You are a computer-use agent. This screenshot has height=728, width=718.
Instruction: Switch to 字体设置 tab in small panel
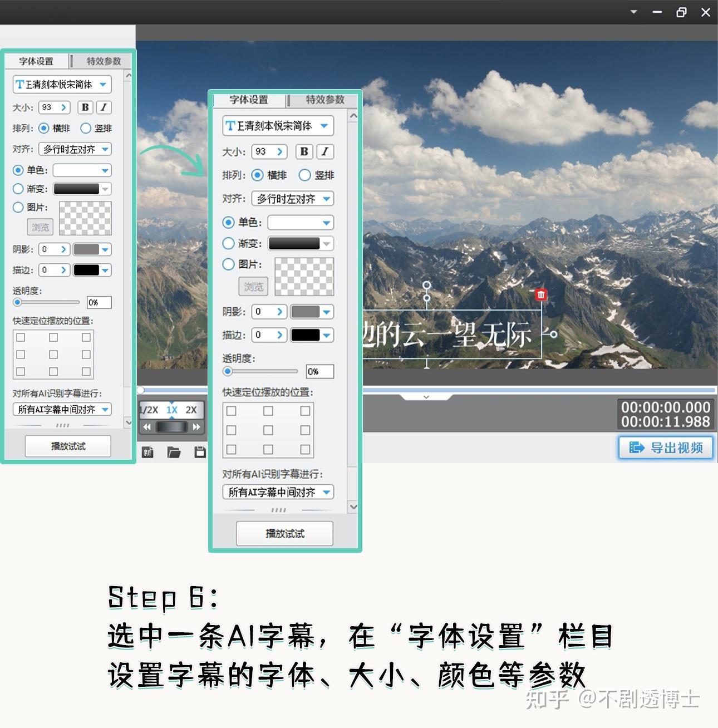36,61
